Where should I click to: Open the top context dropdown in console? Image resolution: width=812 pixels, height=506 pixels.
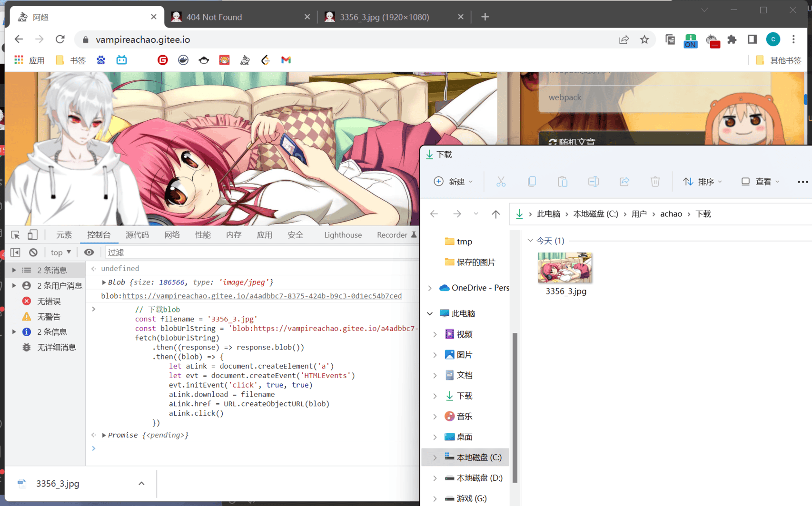[61, 253]
